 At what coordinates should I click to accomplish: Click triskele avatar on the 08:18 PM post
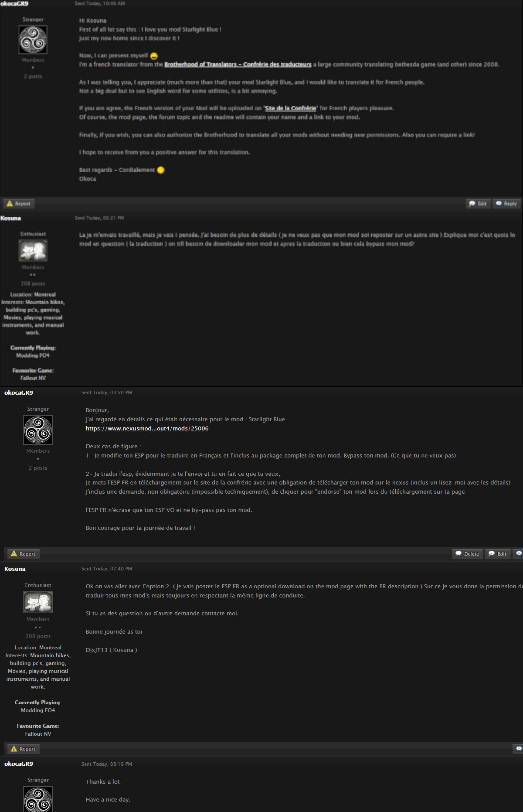(x=38, y=799)
